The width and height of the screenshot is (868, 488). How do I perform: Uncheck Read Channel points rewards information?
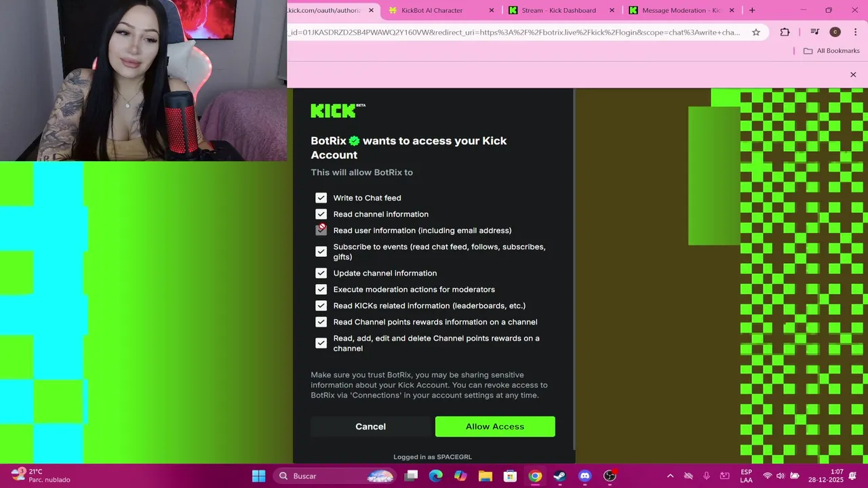pyautogui.click(x=321, y=322)
